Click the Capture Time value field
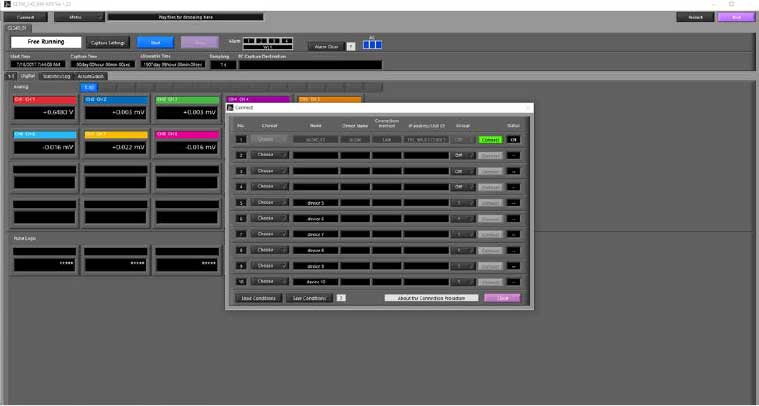 tap(103, 64)
